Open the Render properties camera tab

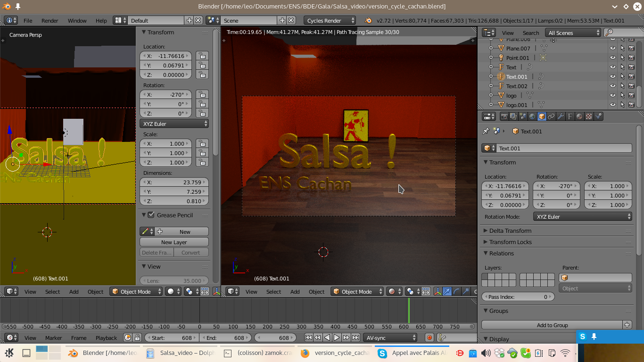coord(504,116)
